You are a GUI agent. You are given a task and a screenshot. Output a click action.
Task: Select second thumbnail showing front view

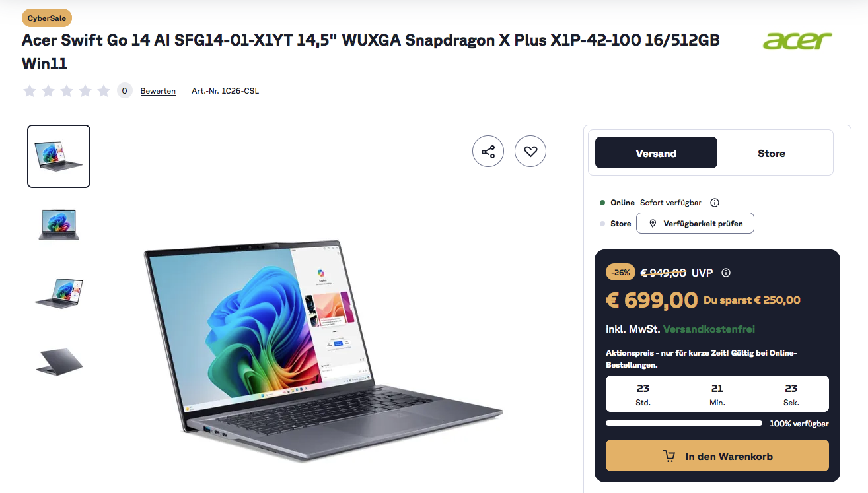(x=59, y=224)
